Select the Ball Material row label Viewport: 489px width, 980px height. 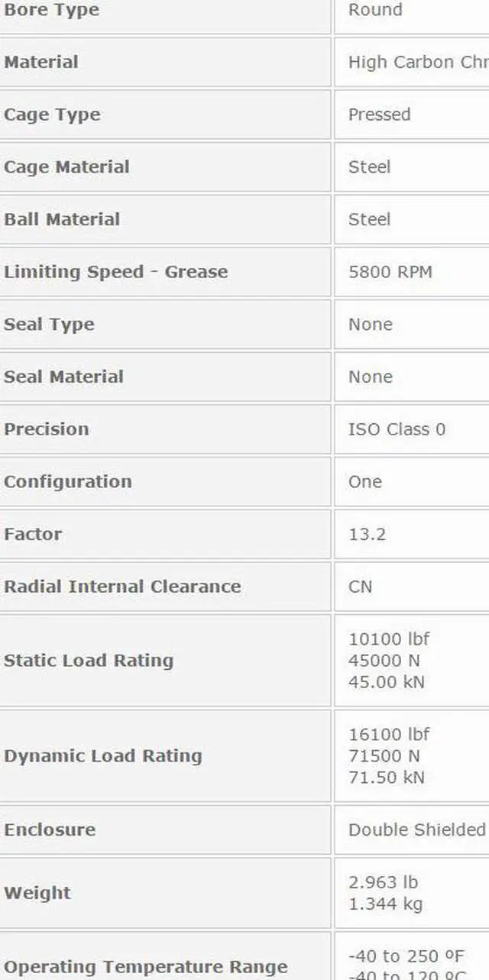pyautogui.click(x=62, y=219)
